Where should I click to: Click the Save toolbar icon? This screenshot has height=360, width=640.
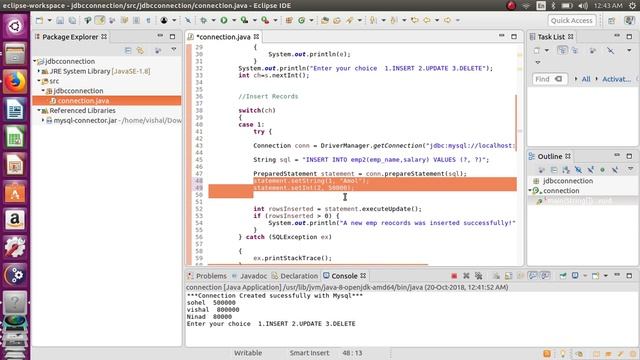(60, 20)
